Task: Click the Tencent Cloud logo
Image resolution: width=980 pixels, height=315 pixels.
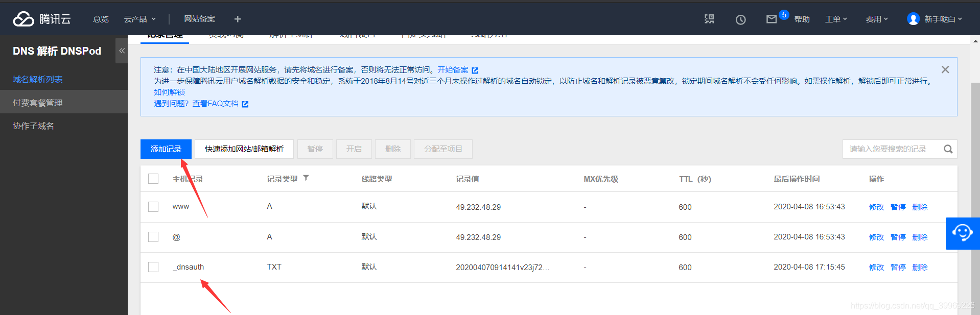Action: [41, 19]
